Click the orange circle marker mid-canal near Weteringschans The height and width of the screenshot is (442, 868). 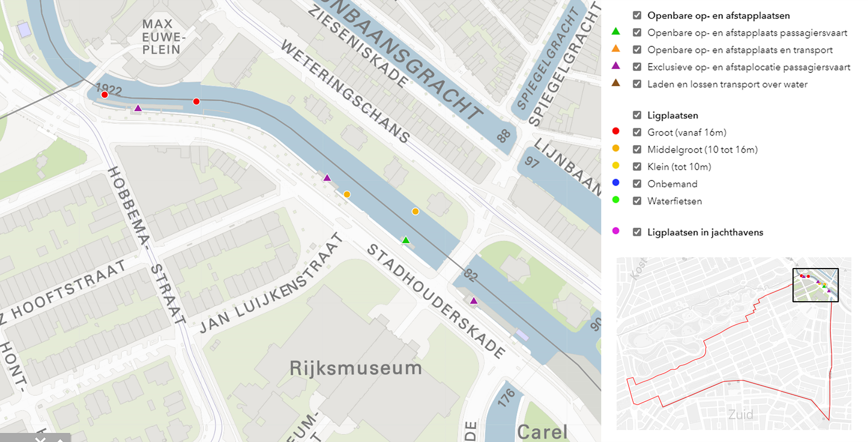point(416,211)
